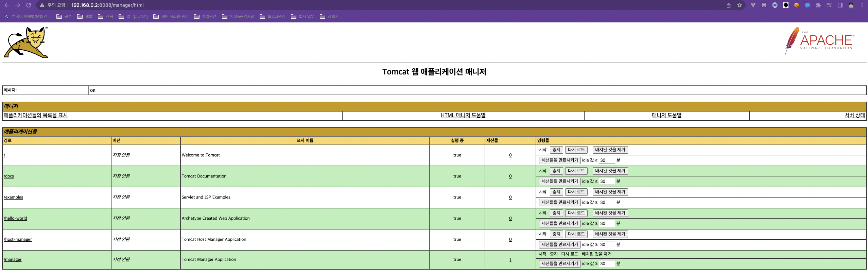Click 다시 로드 button for /docs
The width and height of the screenshot is (868, 274).
pos(576,171)
